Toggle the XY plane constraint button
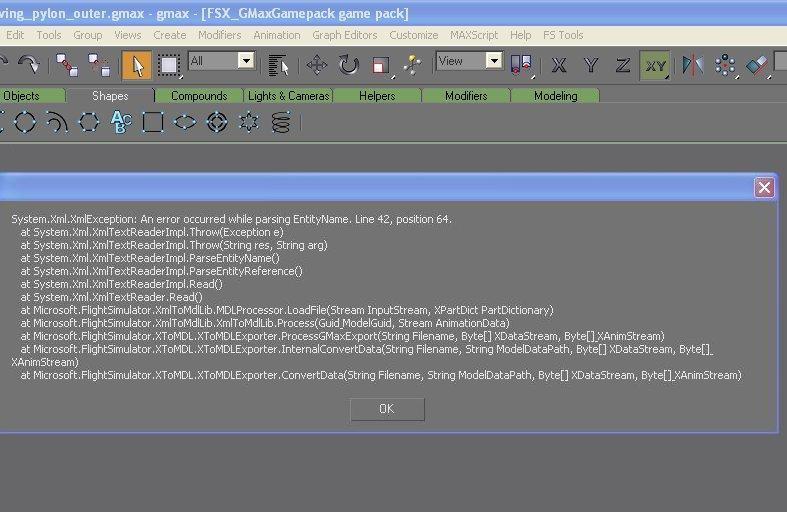The width and height of the screenshot is (787, 512). click(x=655, y=65)
